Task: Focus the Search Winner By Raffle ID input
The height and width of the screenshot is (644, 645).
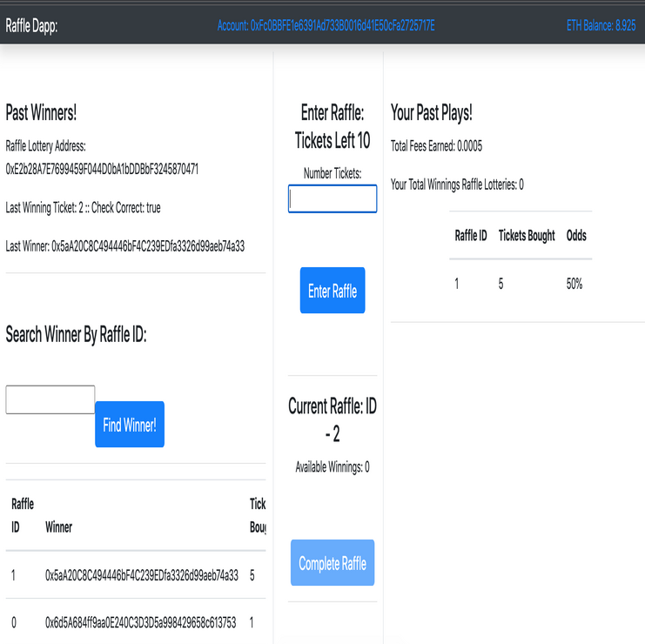Action: coord(50,399)
